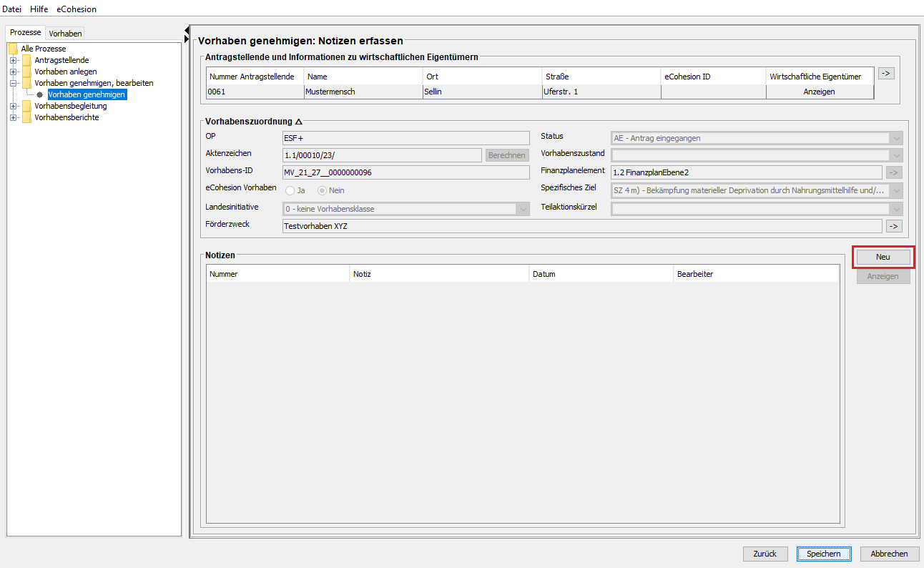Click the Vorhabensberichte folder icon

(x=26, y=117)
